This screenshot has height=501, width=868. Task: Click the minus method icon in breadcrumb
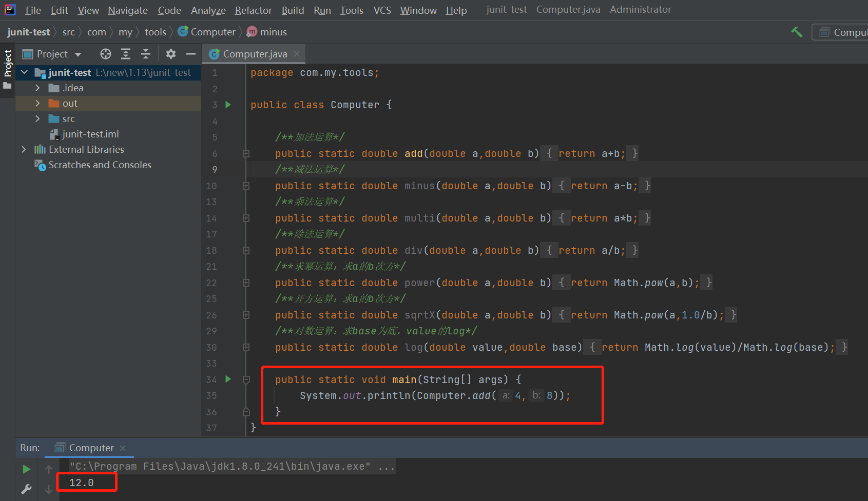(x=252, y=32)
